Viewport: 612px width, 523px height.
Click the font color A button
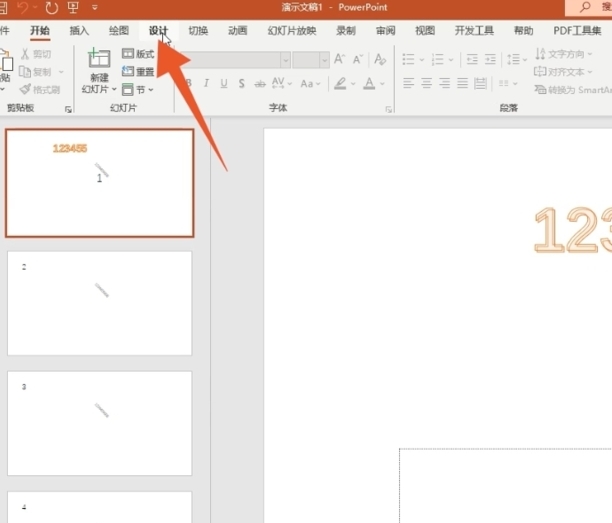[369, 83]
